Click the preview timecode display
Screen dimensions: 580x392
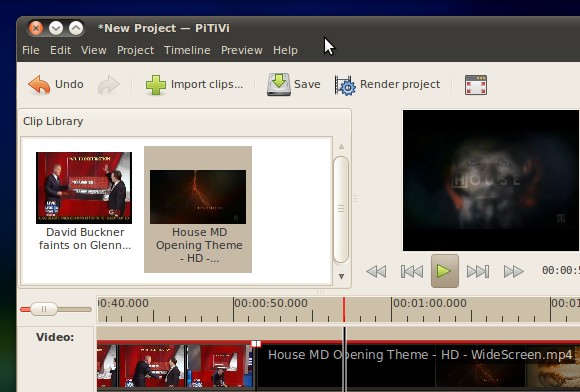(x=561, y=270)
